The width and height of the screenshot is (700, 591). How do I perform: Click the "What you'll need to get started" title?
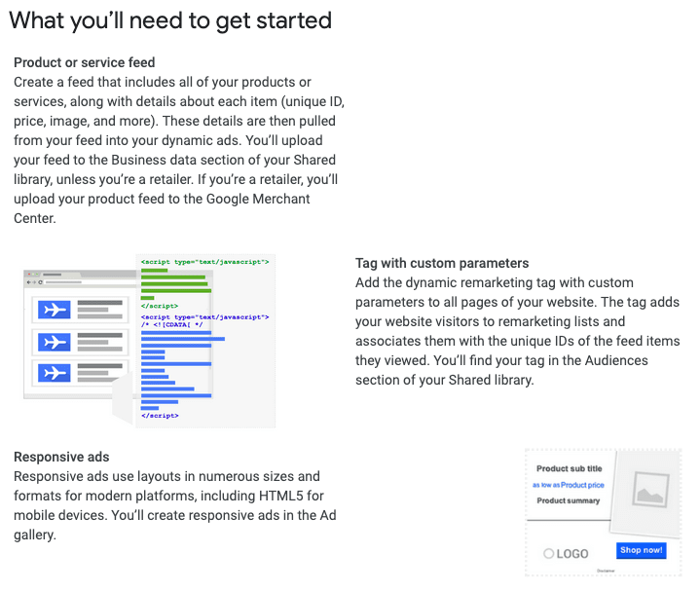pyautogui.click(x=170, y=19)
